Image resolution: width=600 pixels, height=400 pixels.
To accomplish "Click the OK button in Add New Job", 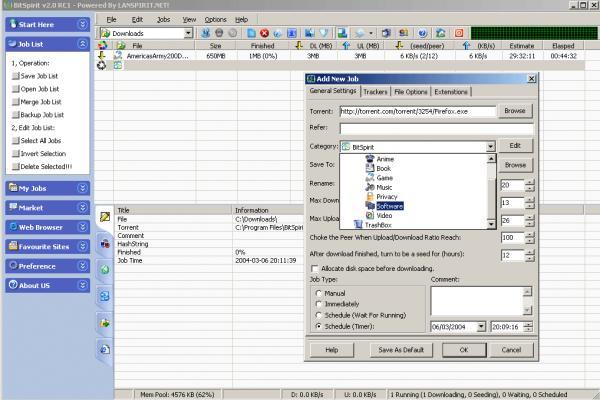I will click(x=464, y=350).
